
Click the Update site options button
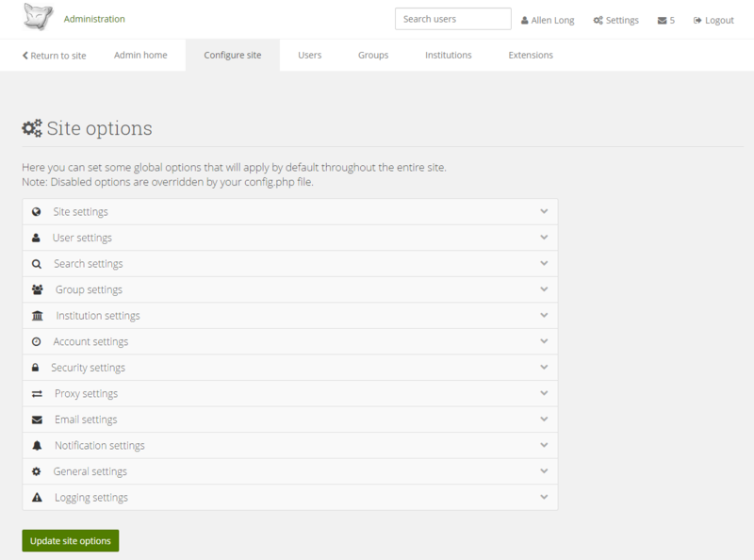71,541
